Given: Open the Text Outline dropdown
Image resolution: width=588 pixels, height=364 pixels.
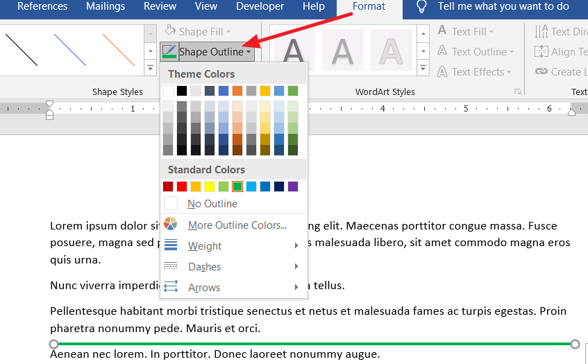Looking at the screenshot, I should coord(512,52).
